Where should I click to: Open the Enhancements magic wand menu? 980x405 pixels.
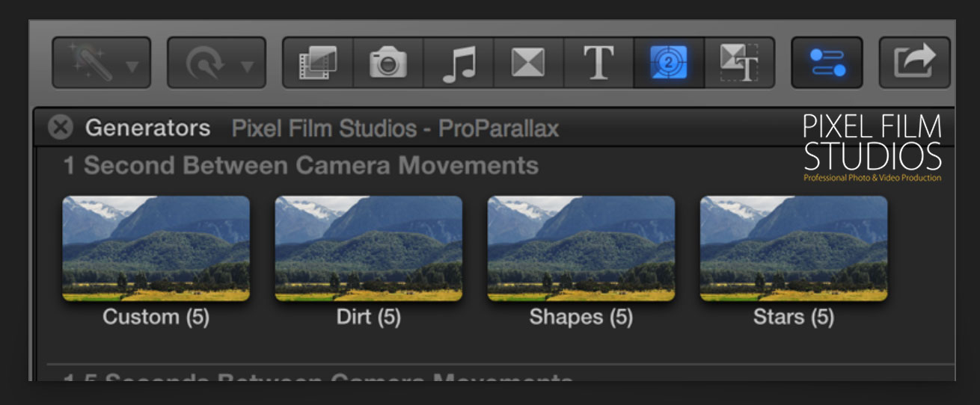pyautogui.click(x=101, y=63)
